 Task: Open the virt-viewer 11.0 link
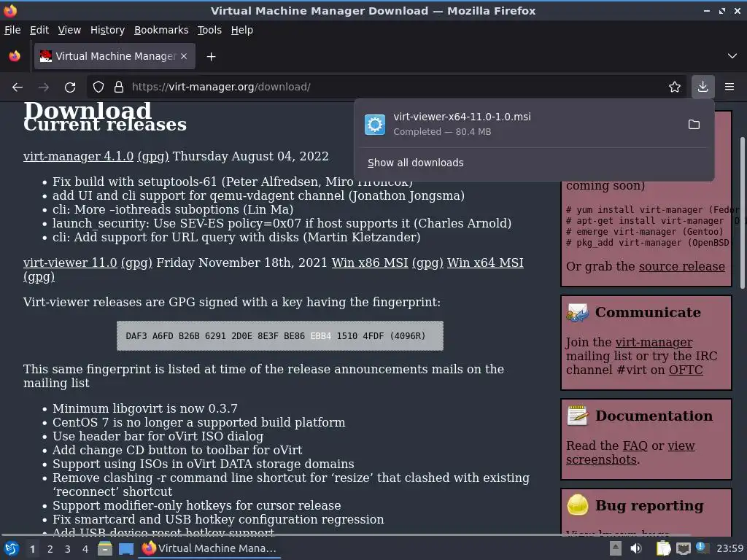(70, 262)
